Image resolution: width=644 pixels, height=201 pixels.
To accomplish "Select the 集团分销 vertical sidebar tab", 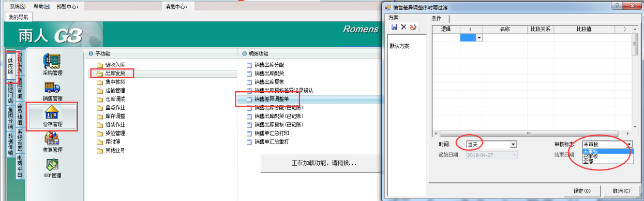I will tap(10, 118).
